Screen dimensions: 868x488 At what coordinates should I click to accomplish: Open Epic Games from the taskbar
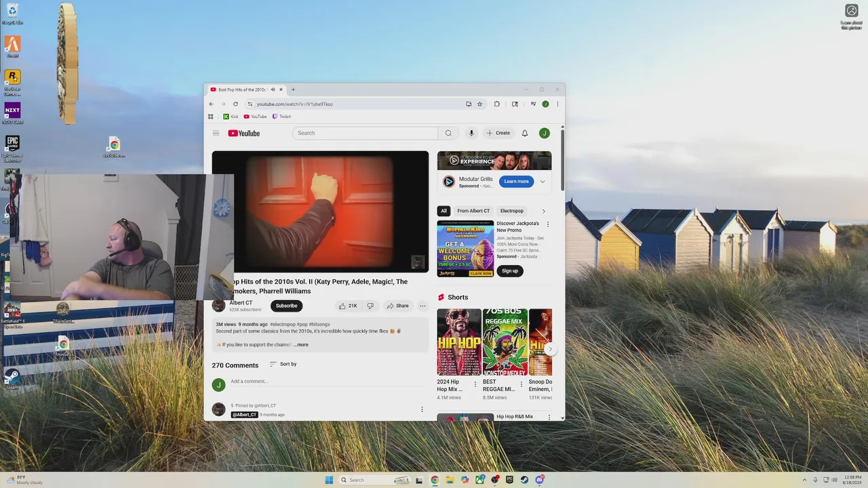pos(509,480)
